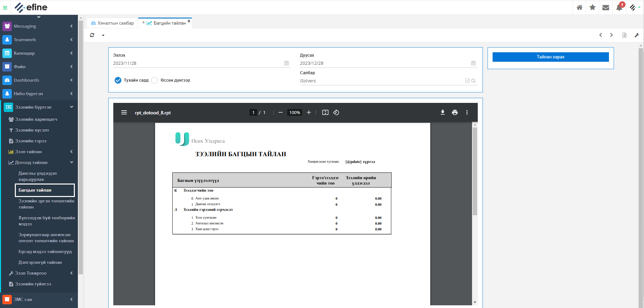
Task: Expand the Нябо бүртгэл menu
Action: (x=71, y=93)
